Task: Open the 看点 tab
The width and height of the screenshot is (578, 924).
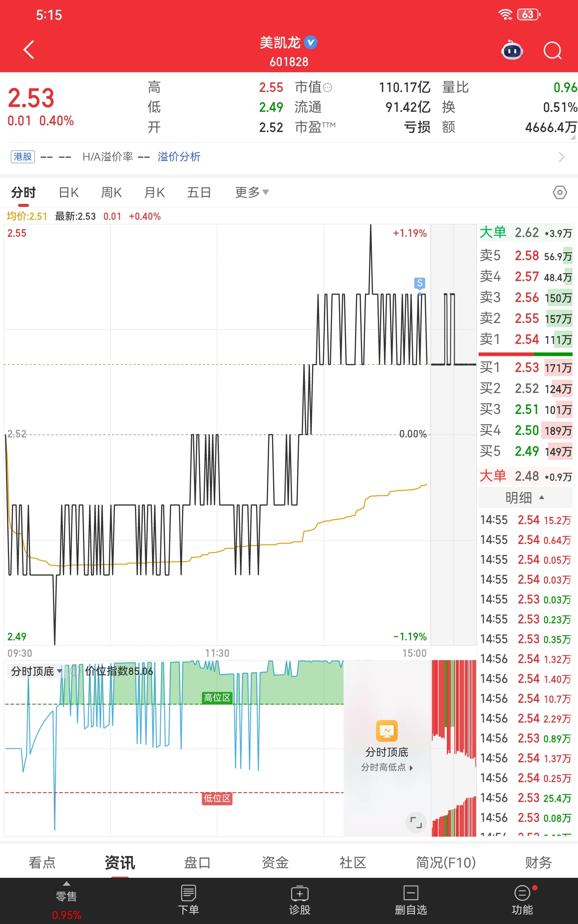Action: point(42,862)
